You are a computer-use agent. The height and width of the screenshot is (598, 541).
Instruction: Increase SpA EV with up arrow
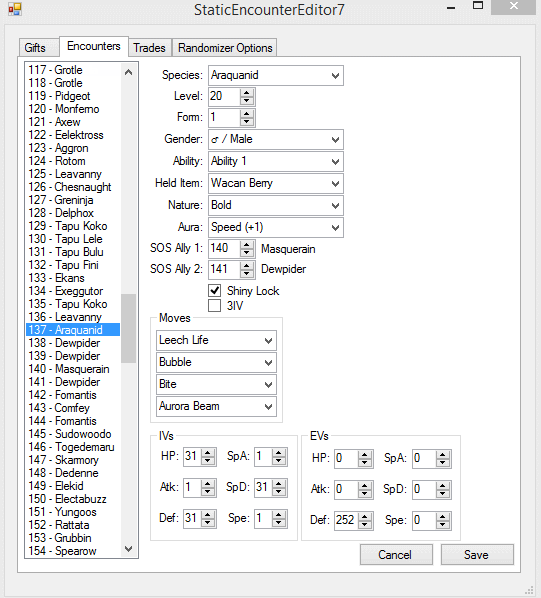[x=443, y=455]
